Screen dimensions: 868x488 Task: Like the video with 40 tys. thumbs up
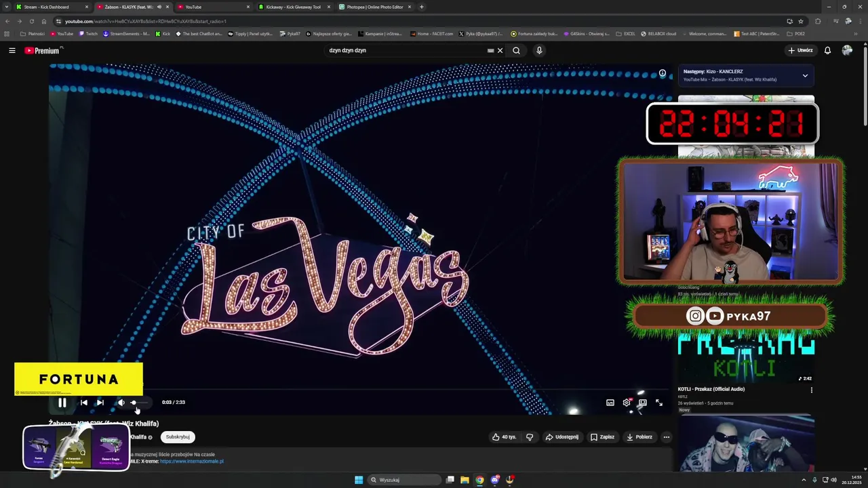[x=504, y=437]
